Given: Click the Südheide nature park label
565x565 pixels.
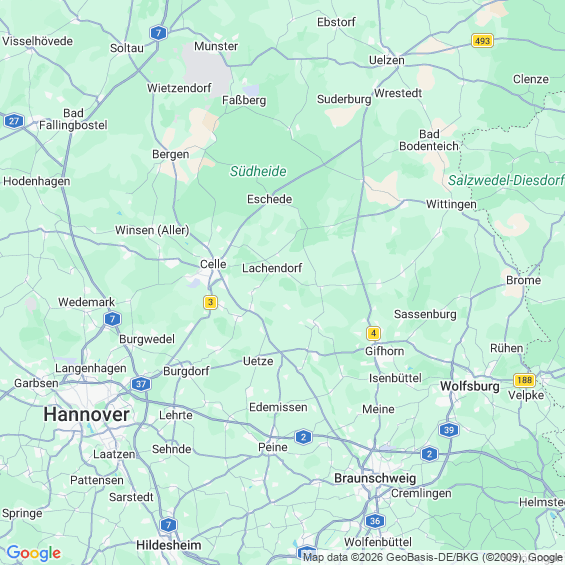Looking at the screenshot, I should click(x=258, y=171).
